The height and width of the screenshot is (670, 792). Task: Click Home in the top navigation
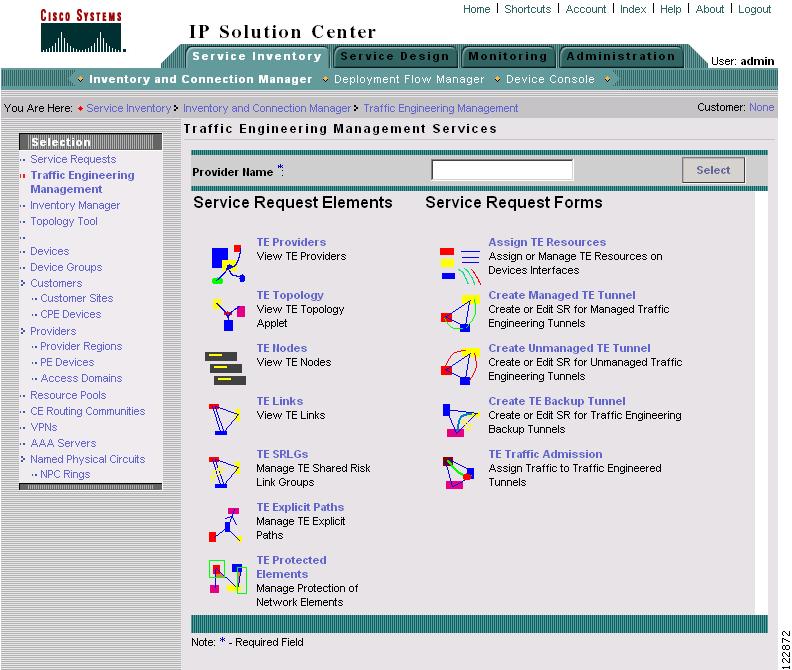pos(476,9)
